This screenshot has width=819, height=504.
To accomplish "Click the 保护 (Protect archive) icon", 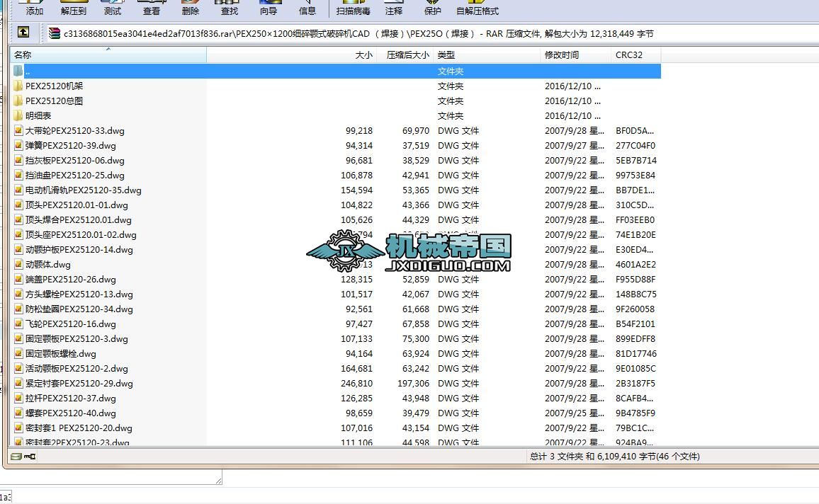I will (433, 8).
